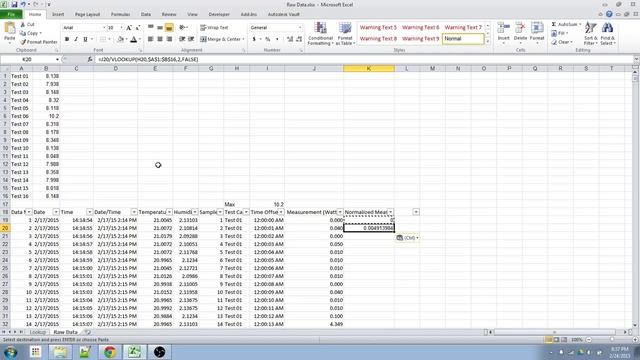Click the Save icon in Quick Access Toolbar
The height and width of the screenshot is (360, 640).
pyautogui.click(x=14, y=4)
